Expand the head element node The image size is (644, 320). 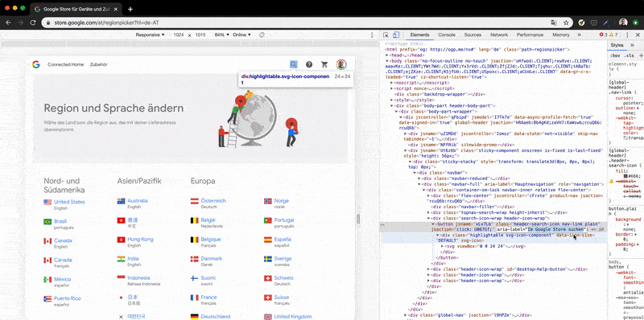387,55
